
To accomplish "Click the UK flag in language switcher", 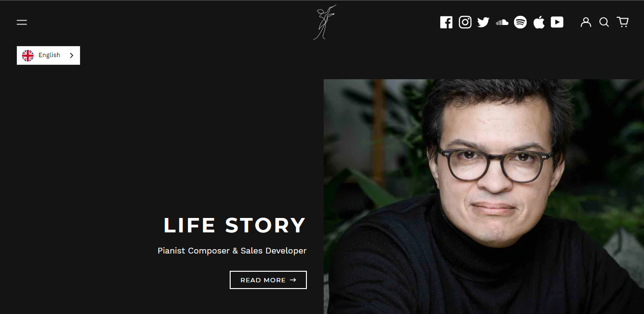I will tap(28, 55).
